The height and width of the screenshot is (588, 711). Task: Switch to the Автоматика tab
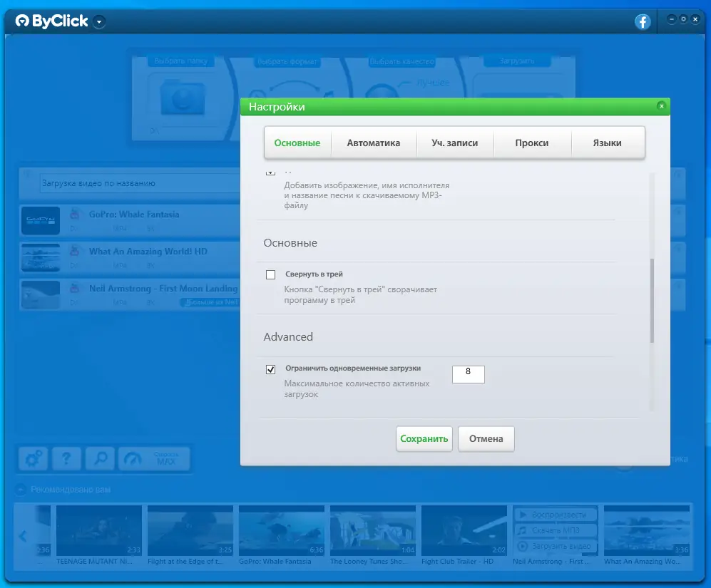coord(374,143)
